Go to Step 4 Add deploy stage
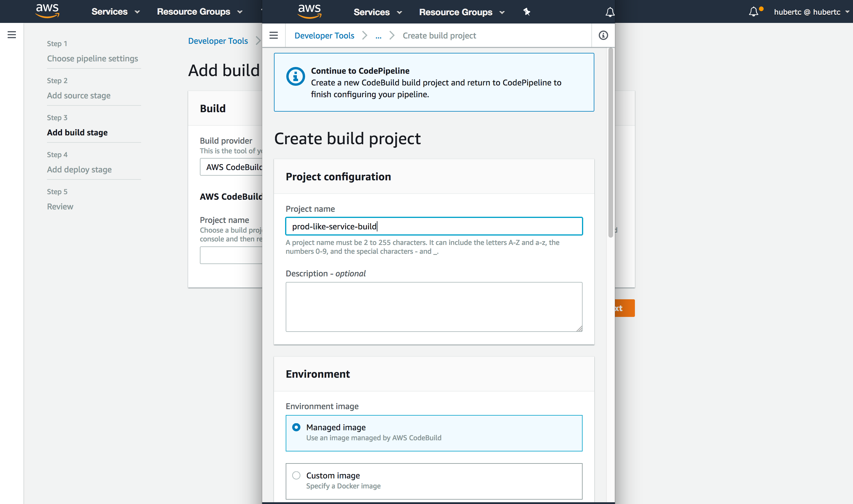 click(x=79, y=169)
